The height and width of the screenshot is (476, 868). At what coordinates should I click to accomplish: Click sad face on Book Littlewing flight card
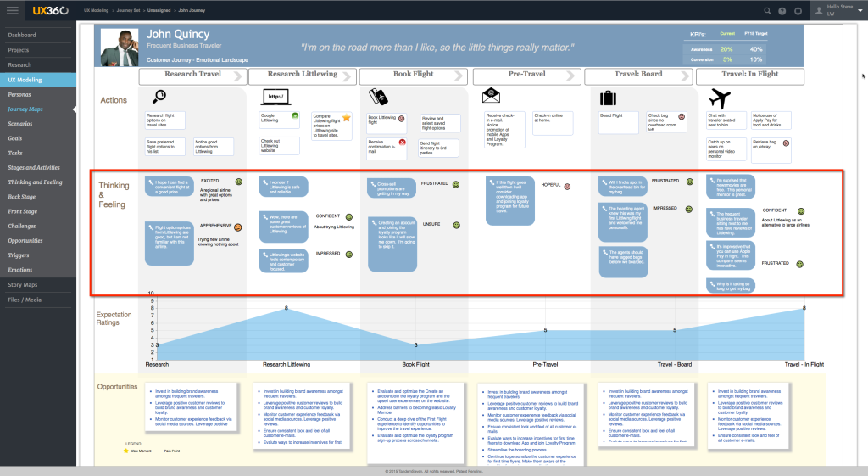click(401, 119)
